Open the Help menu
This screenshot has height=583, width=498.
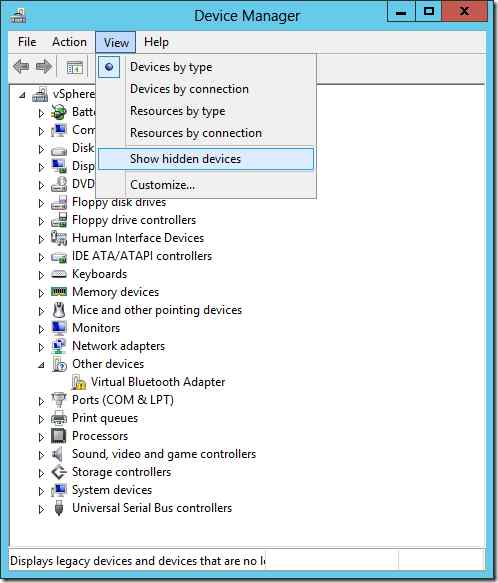pos(156,42)
